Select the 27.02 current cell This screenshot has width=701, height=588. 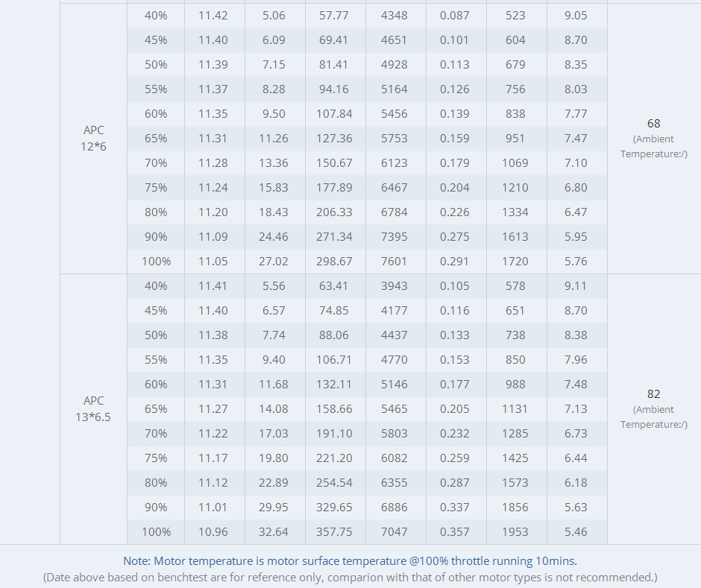tap(274, 262)
